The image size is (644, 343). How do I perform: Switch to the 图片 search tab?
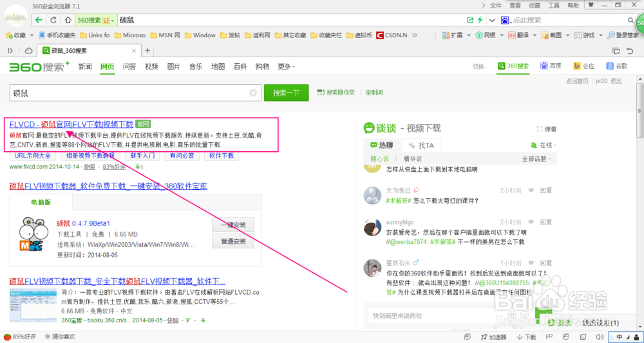174,66
